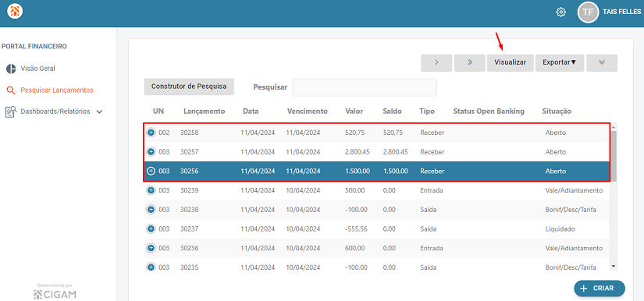644x301 pixels.
Task: Click PORTAL FINANCEIRO sidebar heading
Action: (x=34, y=46)
